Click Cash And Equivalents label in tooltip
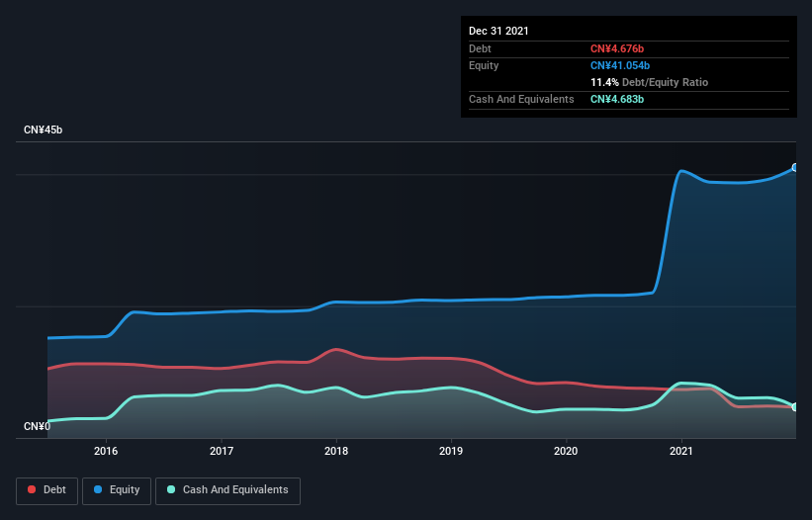 pos(521,99)
